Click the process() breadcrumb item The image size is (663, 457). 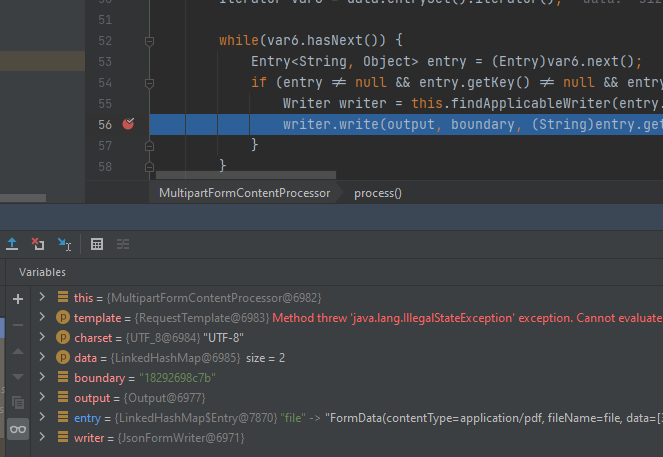click(x=377, y=193)
